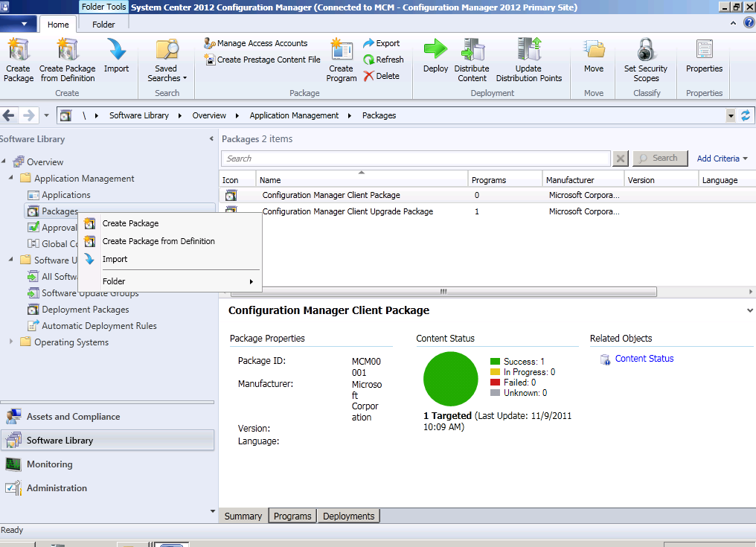
Task: Click Software Library in breadcrumb path
Action: 139,115
